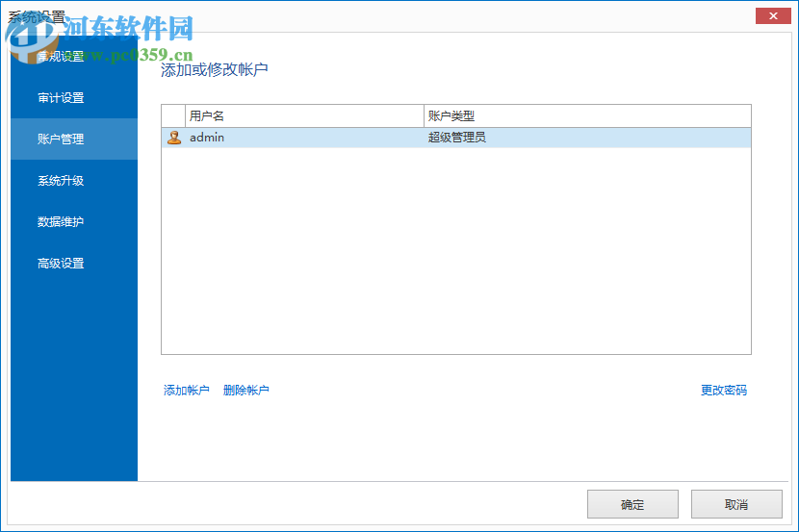Sort by the 账户类型 column header

tap(587, 116)
